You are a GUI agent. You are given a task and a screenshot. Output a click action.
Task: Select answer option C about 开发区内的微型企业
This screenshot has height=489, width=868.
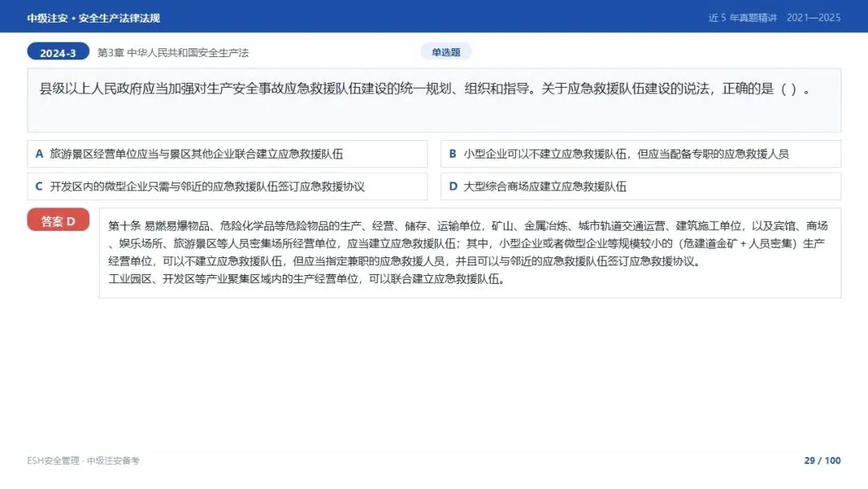(x=227, y=187)
